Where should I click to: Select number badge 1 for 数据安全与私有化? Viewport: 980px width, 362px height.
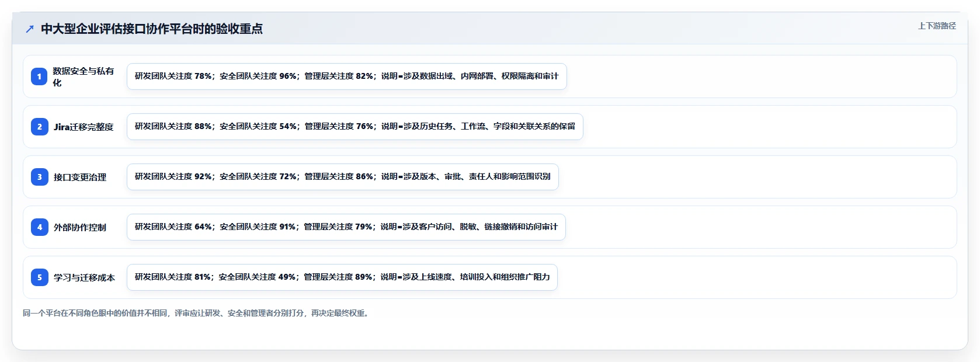coord(39,76)
